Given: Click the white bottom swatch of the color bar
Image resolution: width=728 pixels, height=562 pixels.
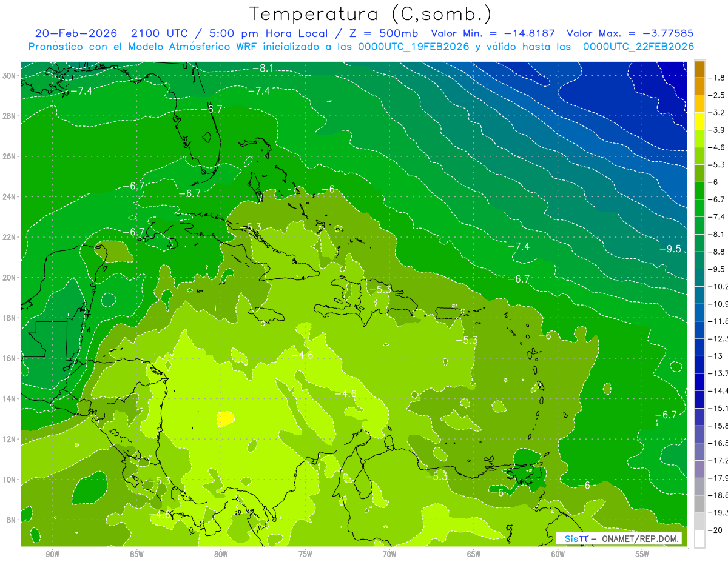Looking at the screenshot, I should pos(699,538).
